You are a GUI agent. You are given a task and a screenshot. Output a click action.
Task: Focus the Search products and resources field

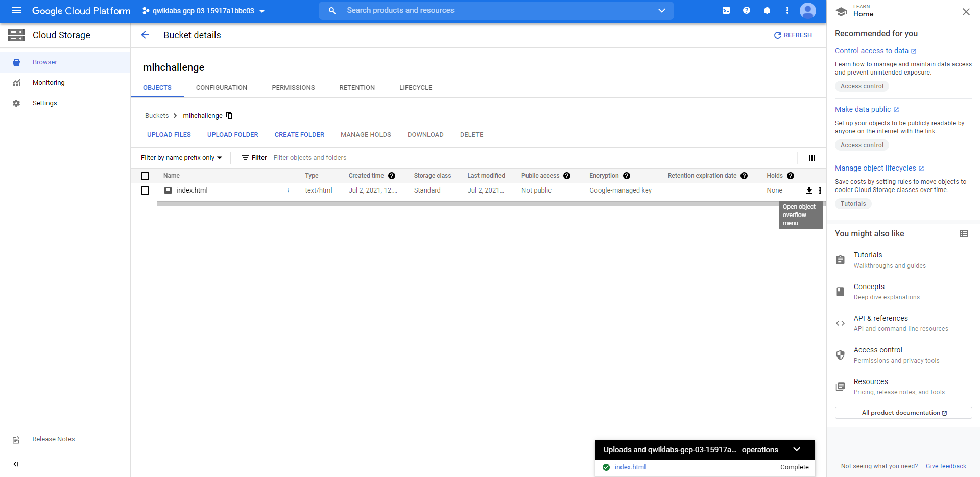click(x=496, y=10)
